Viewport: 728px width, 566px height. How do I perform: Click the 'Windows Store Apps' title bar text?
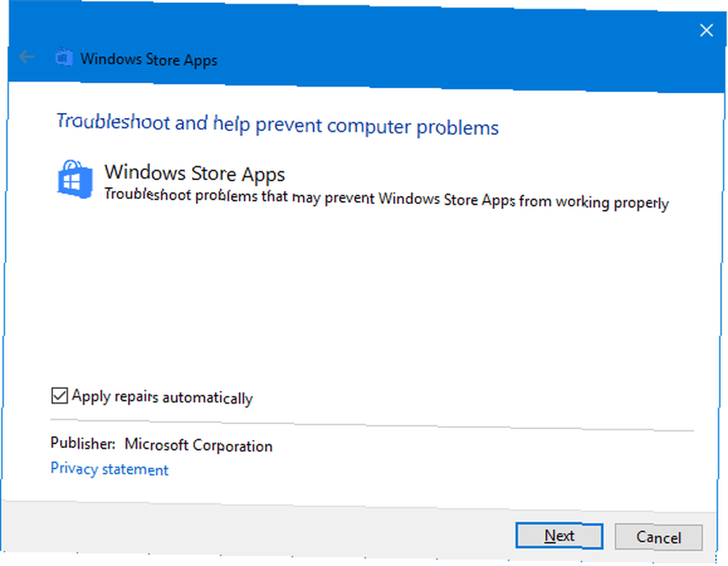(x=149, y=60)
